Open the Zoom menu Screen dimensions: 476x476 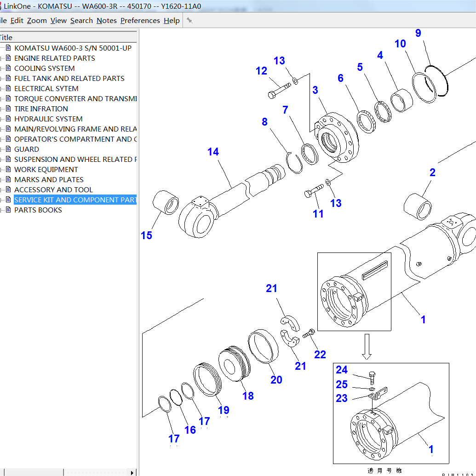37,21
